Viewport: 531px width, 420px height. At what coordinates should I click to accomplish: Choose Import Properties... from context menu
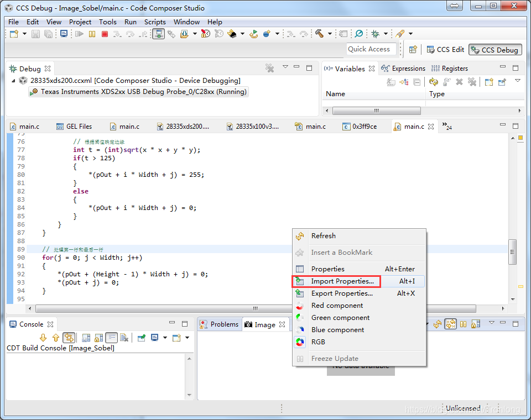click(359, 281)
